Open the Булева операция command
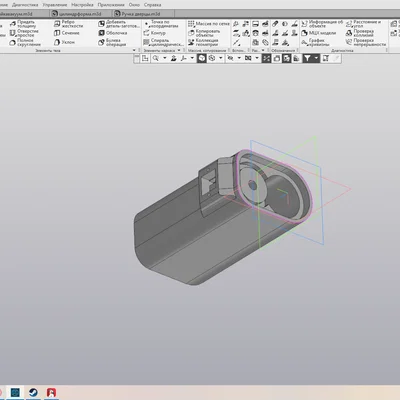Image resolution: width=400 pixels, height=400 pixels. (112, 42)
